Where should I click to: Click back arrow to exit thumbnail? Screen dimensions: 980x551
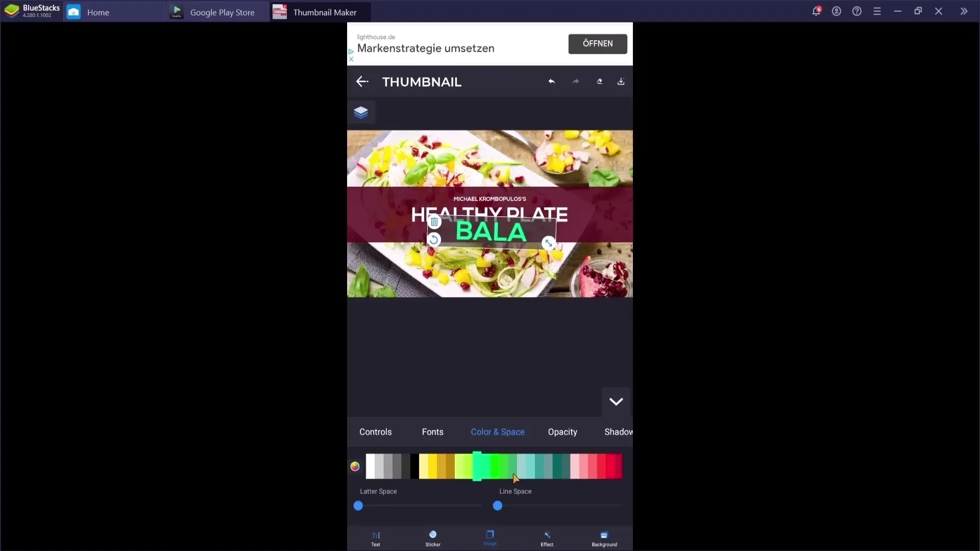[362, 82]
